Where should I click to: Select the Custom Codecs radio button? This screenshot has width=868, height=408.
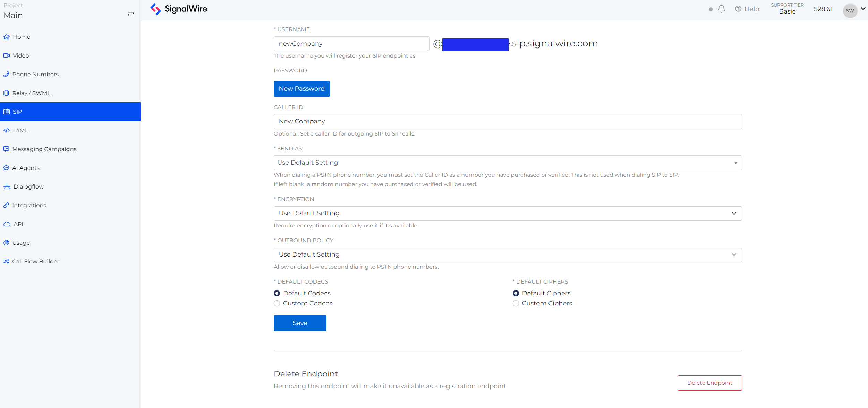(x=276, y=303)
